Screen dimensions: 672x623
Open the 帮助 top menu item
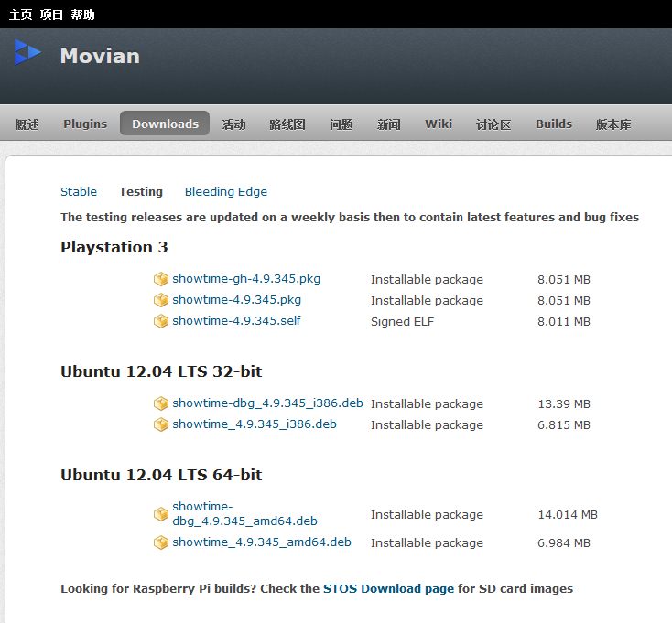82,15
